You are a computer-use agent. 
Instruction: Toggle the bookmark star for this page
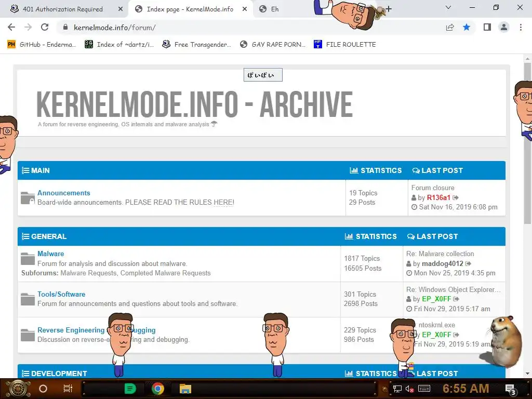point(467,27)
